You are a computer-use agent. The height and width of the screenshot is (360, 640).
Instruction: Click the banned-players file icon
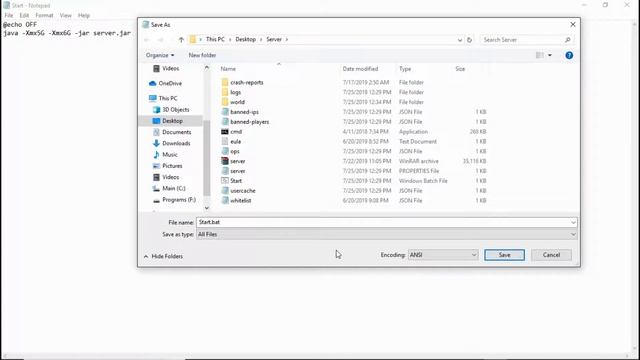tap(225, 122)
